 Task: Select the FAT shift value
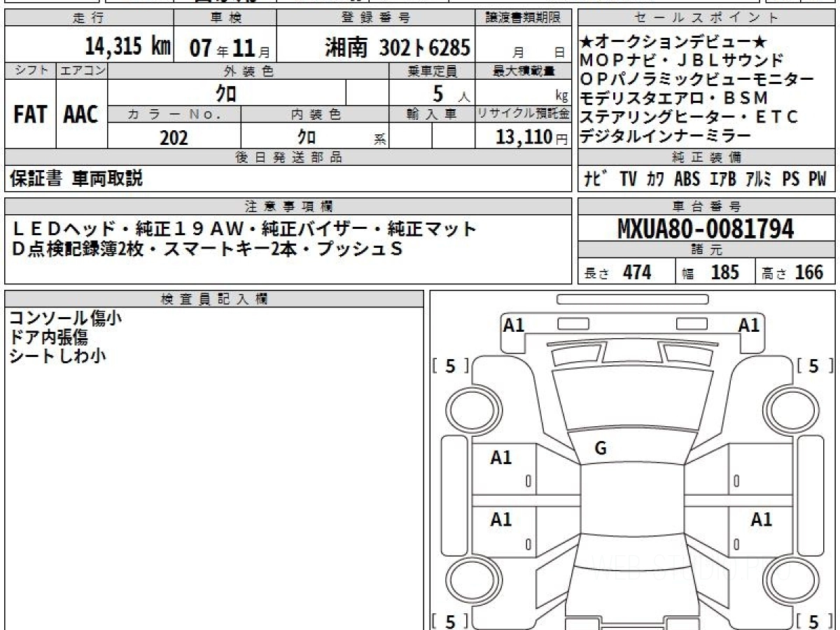pyautogui.click(x=30, y=115)
